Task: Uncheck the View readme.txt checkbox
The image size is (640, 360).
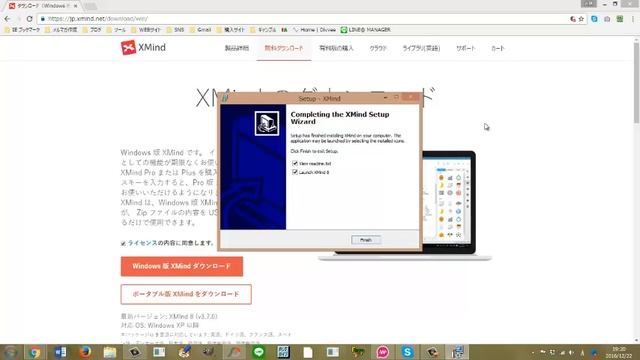Action: (x=295, y=163)
